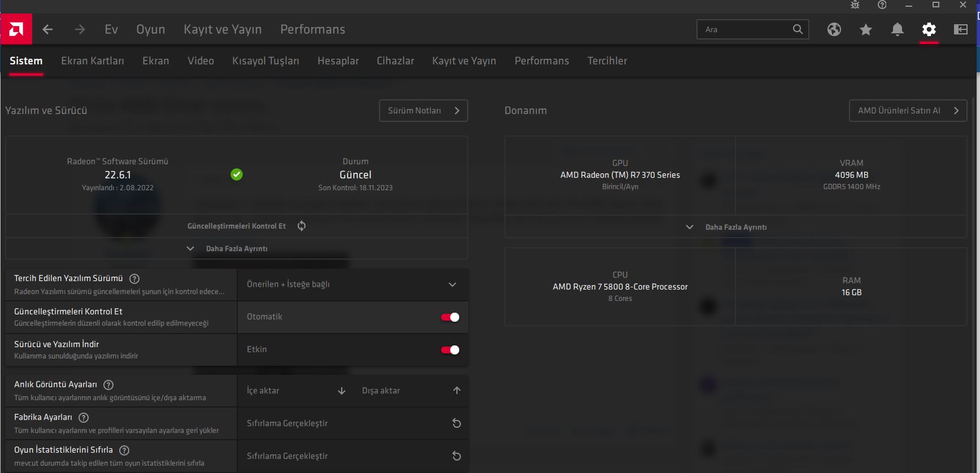Viewport: 980px width, 473px height.
Task: Open Sürüm Notları release notes
Action: coord(424,111)
